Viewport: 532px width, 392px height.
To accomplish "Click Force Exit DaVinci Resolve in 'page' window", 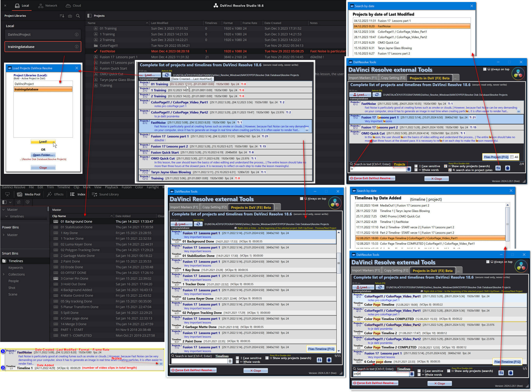I will 375,383.
